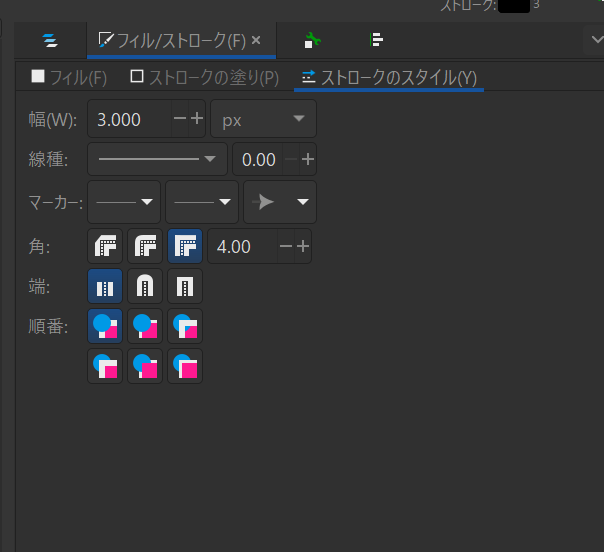Increase the miter limit value
This screenshot has width=604, height=552.
coord(303,246)
